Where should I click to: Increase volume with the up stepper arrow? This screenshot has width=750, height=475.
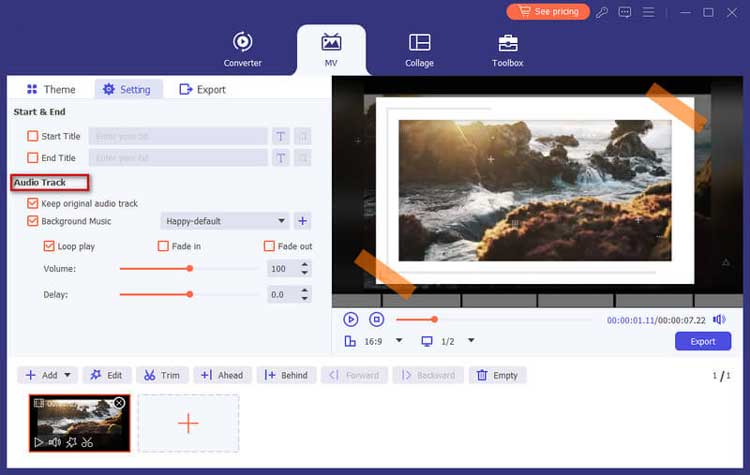coord(305,264)
